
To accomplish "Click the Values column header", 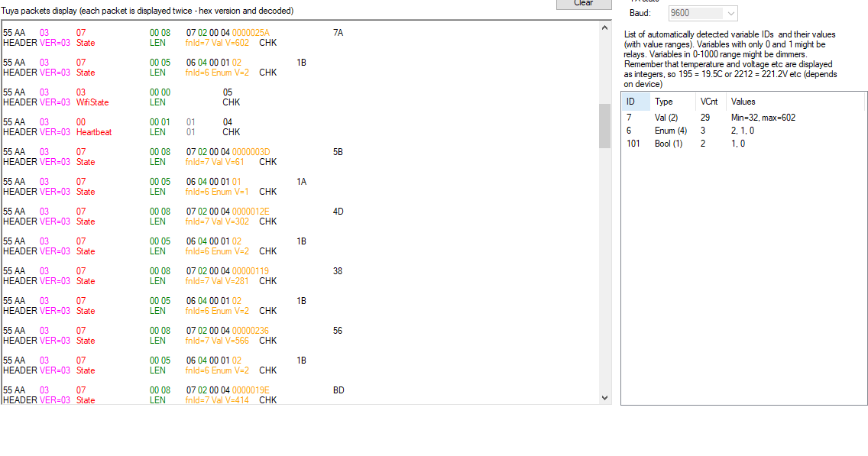I will (x=795, y=102).
